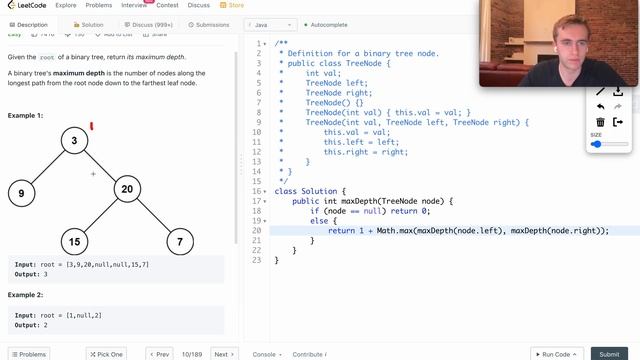Open the Discuss nav item
Screen dimensions: 640x360
198,5
